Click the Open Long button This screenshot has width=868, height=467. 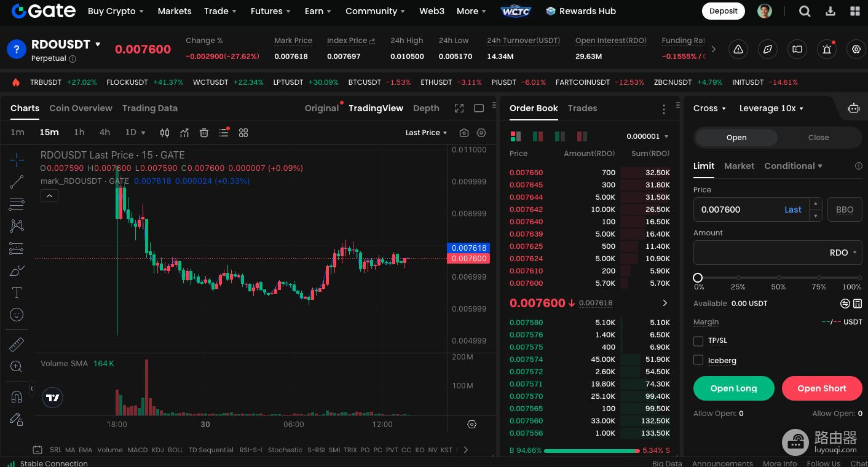pos(733,388)
